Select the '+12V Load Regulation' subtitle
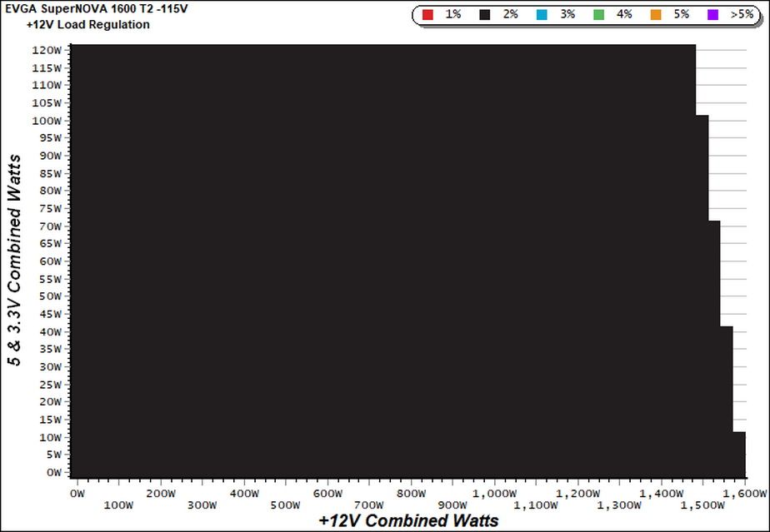This screenshot has width=770, height=532. pyautogui.click(x=88, y=24)
